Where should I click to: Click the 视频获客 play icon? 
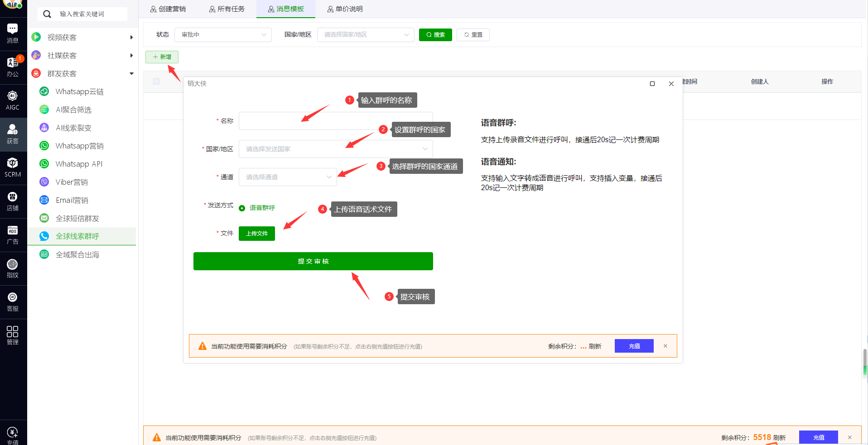click(x=36, y=37)
